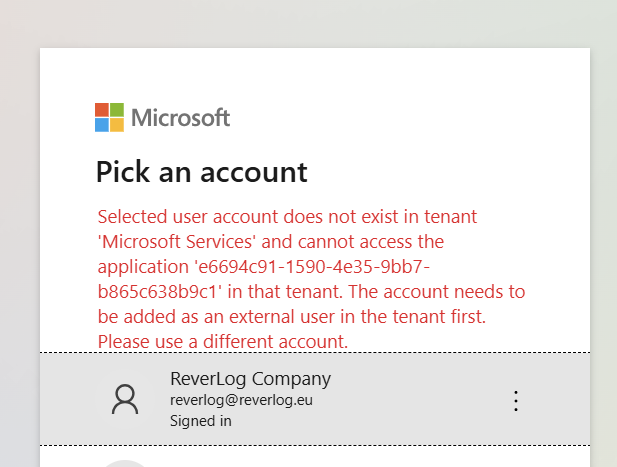Image resolution: width=617 pixels, height=467 pixels.
Task: Click the reverlog@reverlog.eu email address
Action: click(x=241, y=400)
